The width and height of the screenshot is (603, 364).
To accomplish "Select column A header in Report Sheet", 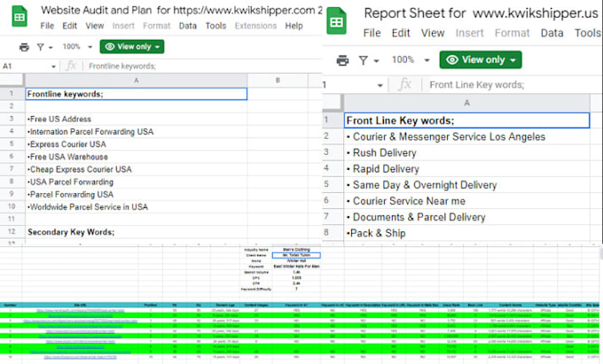I will (x=466, y=103).
